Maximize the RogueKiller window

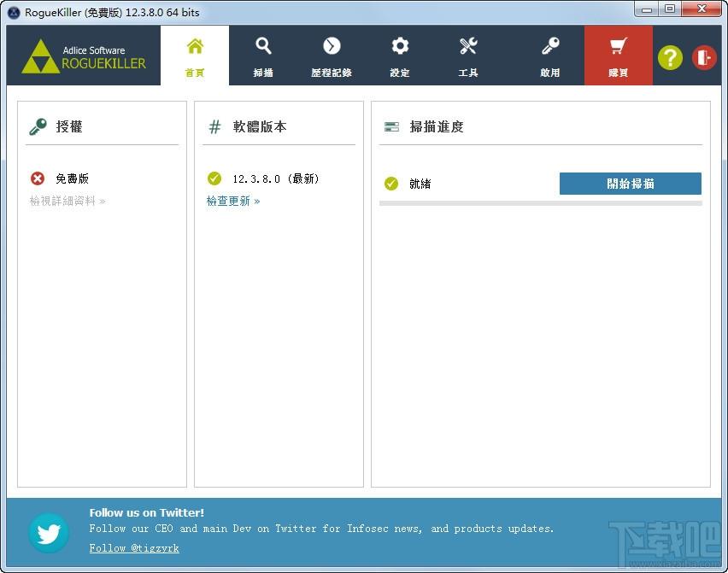pyautogui.click(x=670, y=9)
